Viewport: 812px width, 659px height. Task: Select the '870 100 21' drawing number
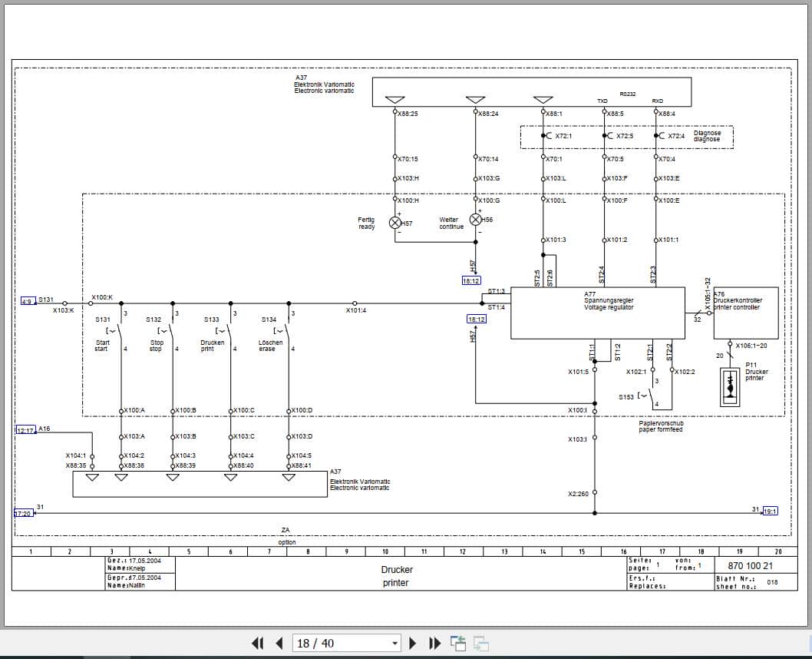pos(751,566)
